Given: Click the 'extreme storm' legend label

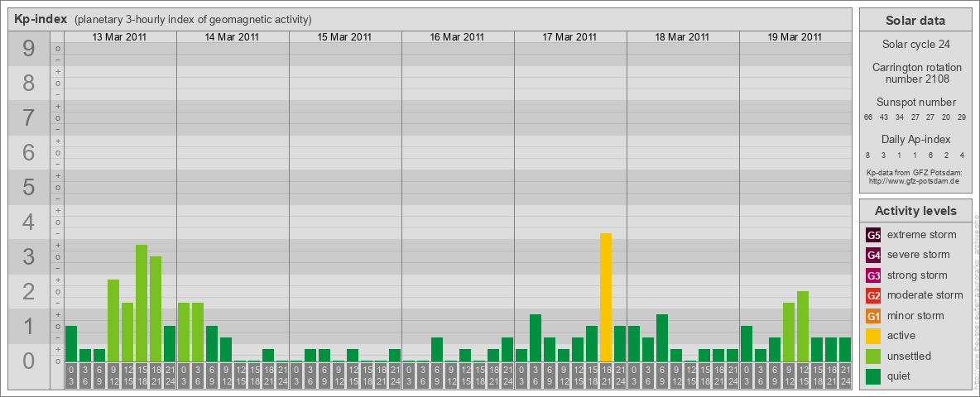Looking at the screenshot, I should (x=922, y=235).
